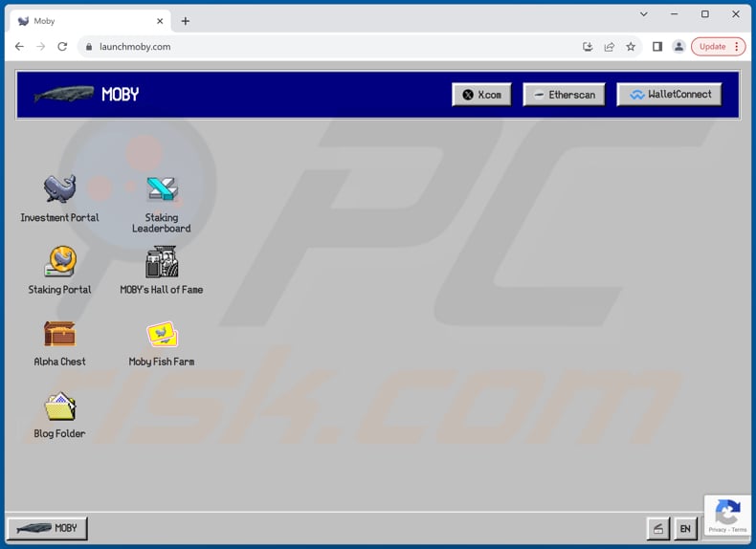The width and height of the screenshot is (756, 549).
Task: Click the MOBY whale logo in header
Action: click(64, 94)
